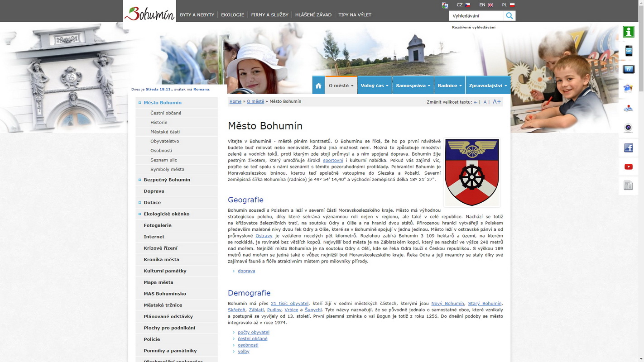Viewport: 644px width, 362px height.
Task: Open the YouTube icon in right sidebar
Action: pyautogui.click(x=628, y=167)
